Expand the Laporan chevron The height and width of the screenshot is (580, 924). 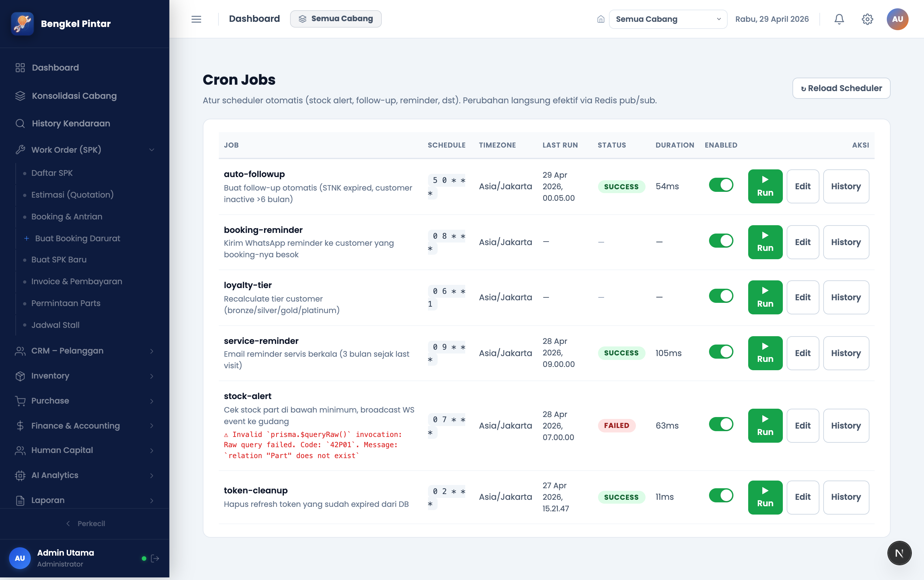click(x=151, y=500)
